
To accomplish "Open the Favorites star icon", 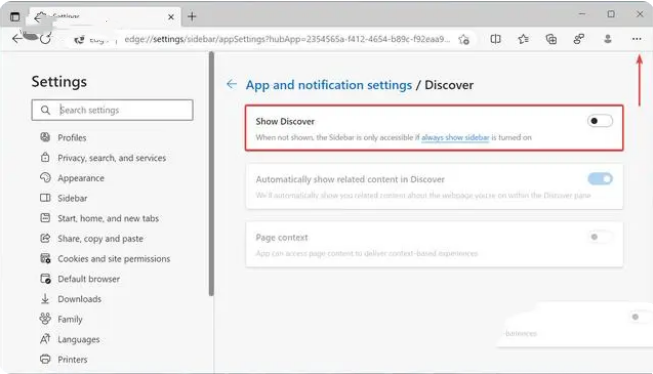I will pos(523,39).
